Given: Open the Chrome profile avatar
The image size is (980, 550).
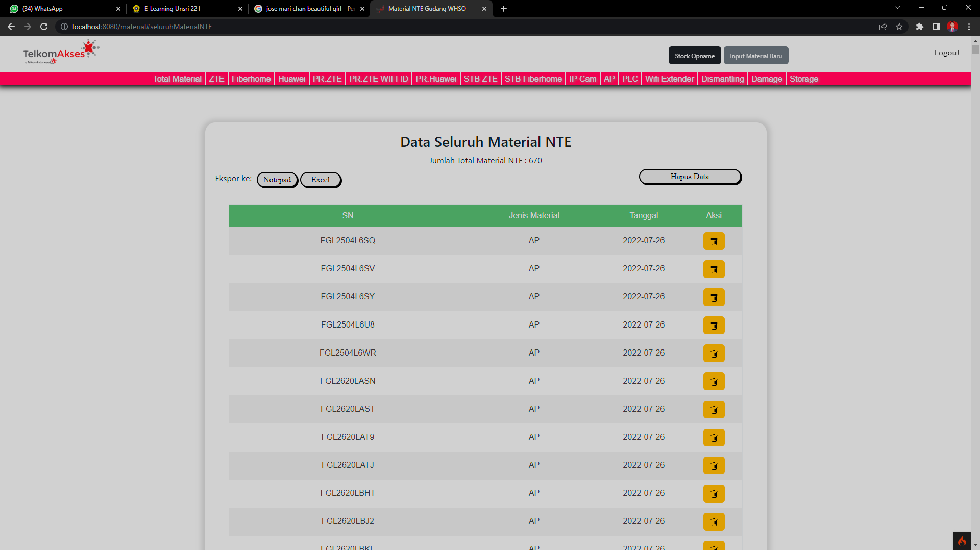Looking at the screenshot, I should [x=952, y=27].
